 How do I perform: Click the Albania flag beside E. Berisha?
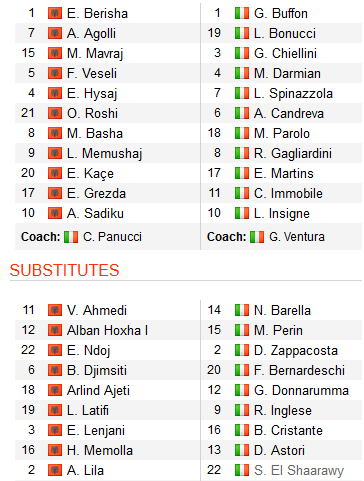tap(55, 13)
